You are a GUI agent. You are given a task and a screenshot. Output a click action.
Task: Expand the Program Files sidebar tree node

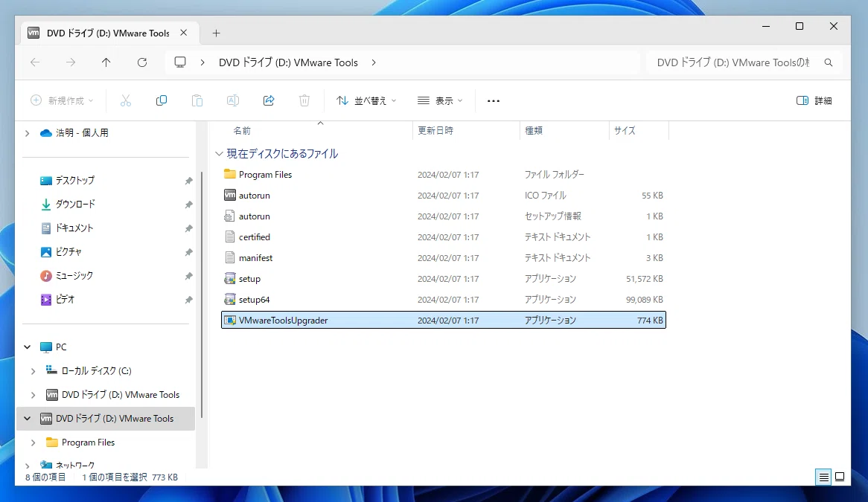pyautogui.click(x=33, y=443)
